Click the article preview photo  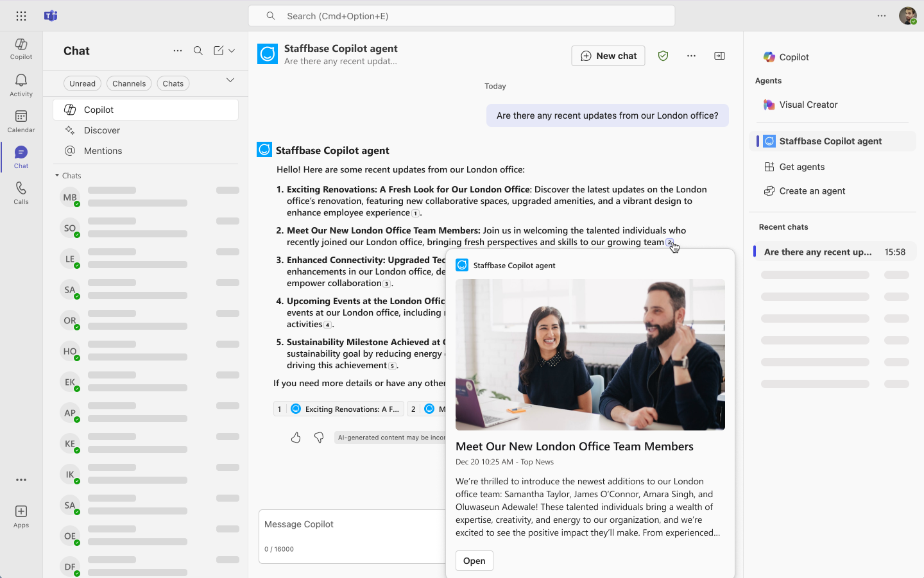590,355
